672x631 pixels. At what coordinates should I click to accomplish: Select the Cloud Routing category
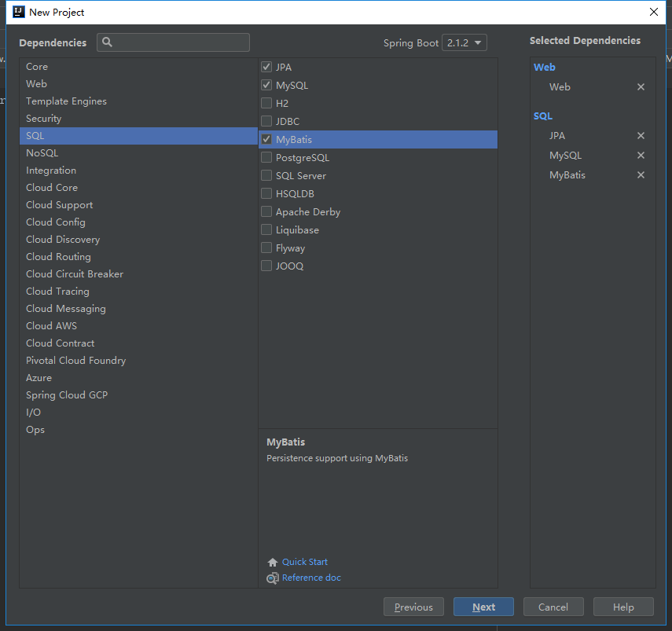pos(138,257)
